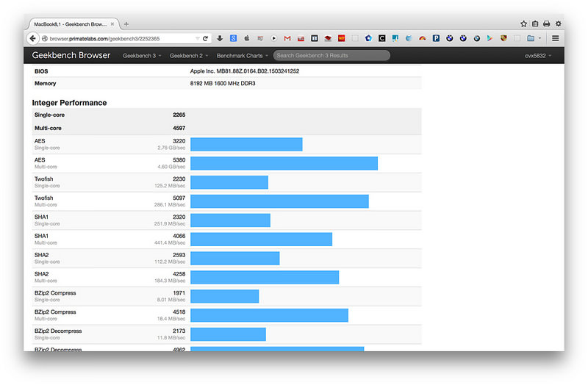Bookmark this page with the star icon
Viewport: 588px width, 385px height.
(523, 24)
